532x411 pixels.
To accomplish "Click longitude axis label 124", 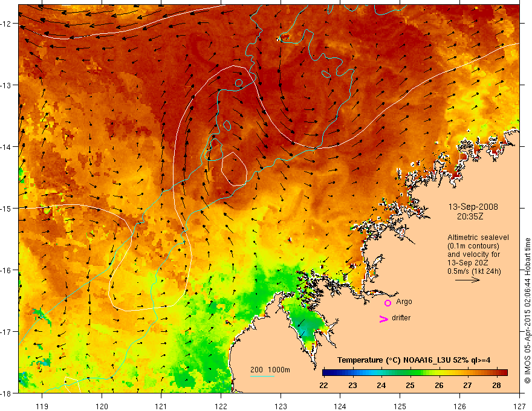I will point(340,407).
